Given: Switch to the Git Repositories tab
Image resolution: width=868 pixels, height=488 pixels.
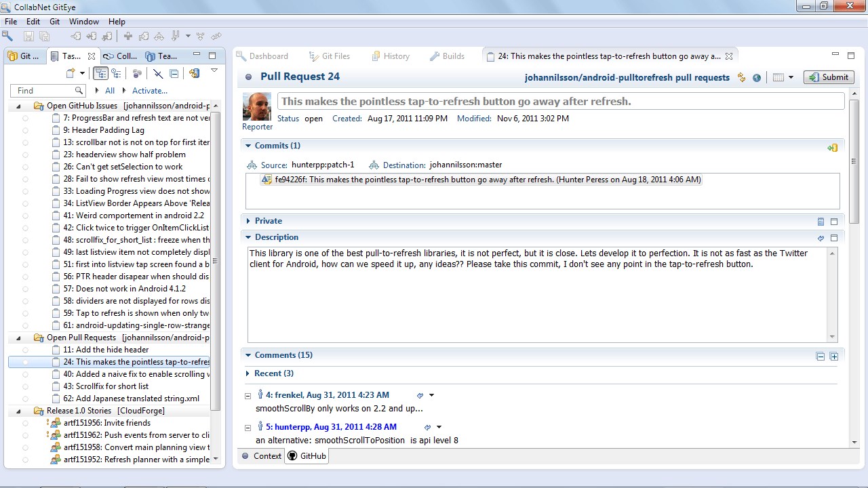Looking at the screenshot, I should coord(24,56).
